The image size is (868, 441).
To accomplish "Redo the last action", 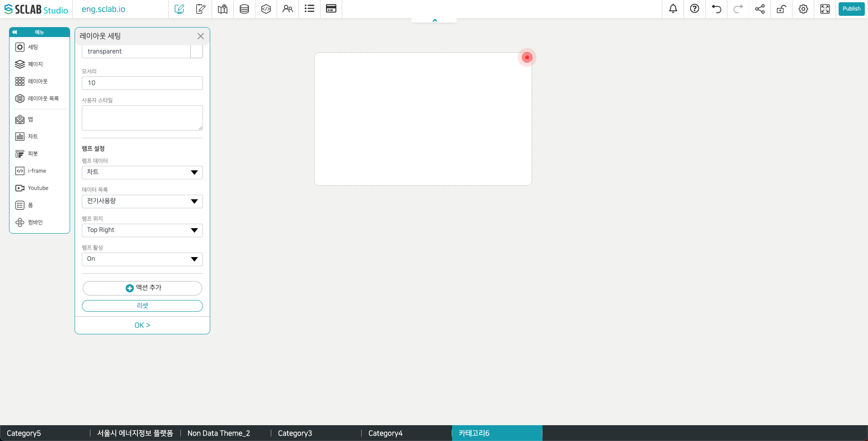I will [x=738, y=9].
